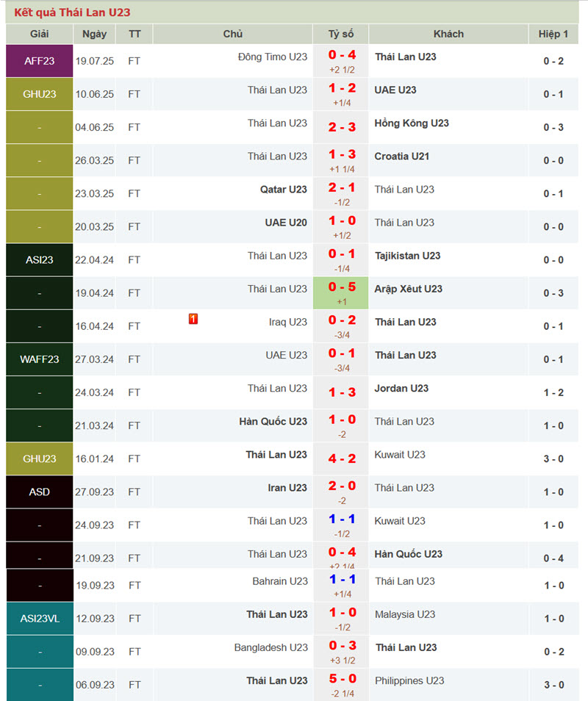Click the 3 - 0 first-half score on 16.01.24
This screenshot has width=588, height=701.
[553, 459]
